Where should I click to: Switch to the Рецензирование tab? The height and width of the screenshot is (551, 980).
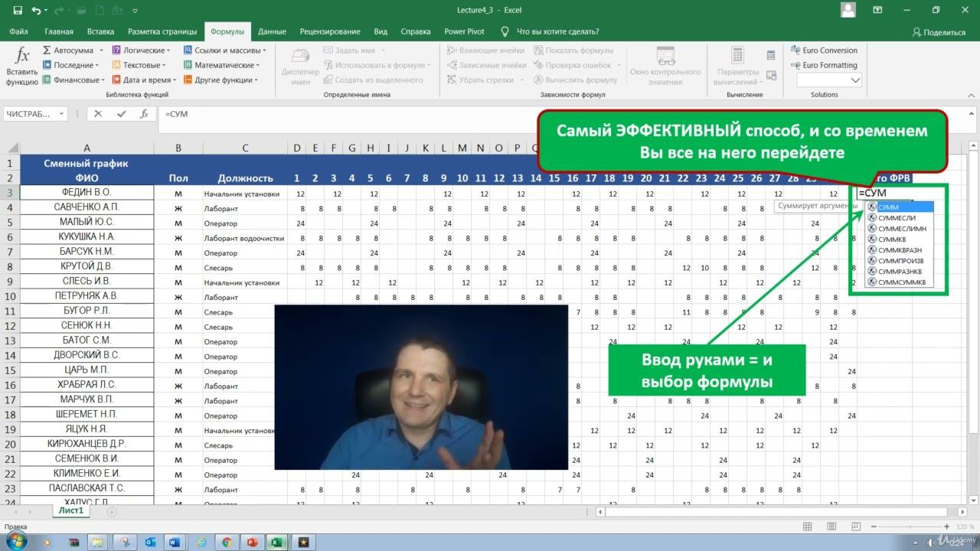click(330, 31)
